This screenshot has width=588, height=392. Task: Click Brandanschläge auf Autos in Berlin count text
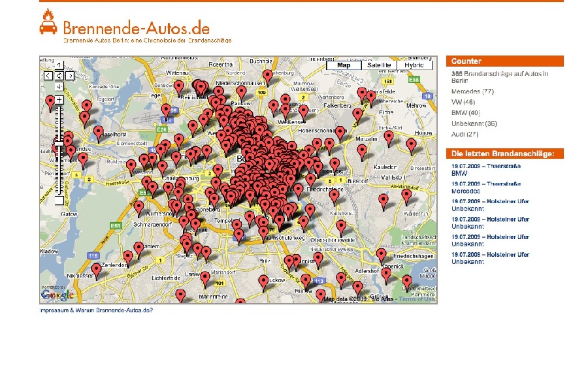(500, 77)
